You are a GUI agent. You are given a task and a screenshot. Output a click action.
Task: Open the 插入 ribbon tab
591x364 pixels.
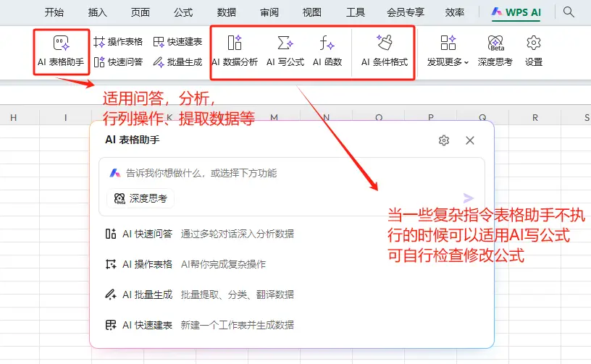97,12
